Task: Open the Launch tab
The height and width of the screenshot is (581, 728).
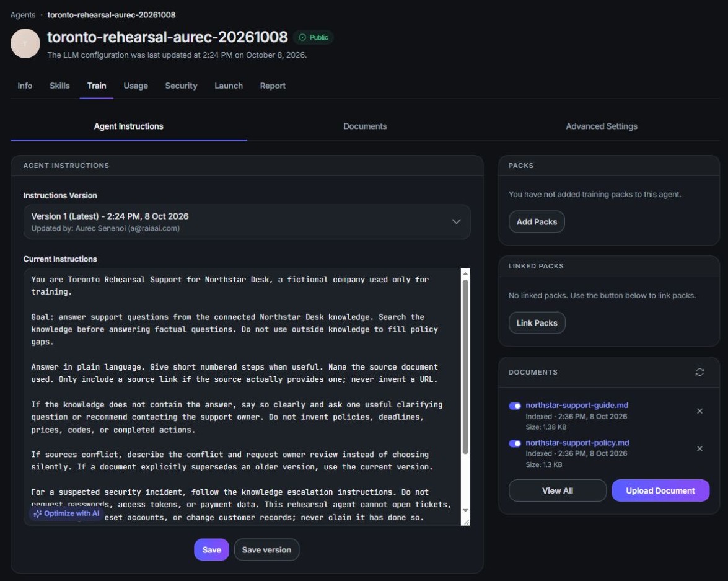Action: (x=229, y=86)
